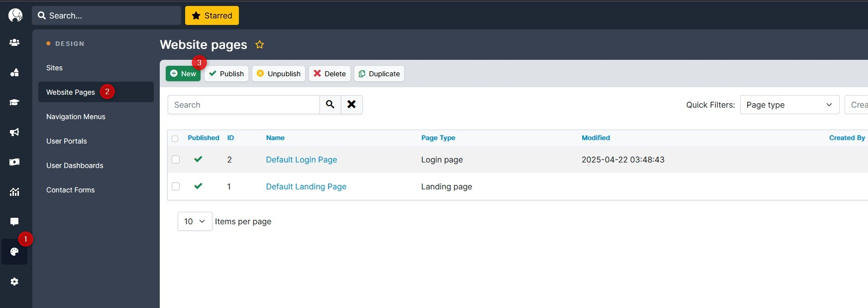The image size is (868, 308).
Task: Check the Default Login Page row checkbox
Action: [176, 159]
